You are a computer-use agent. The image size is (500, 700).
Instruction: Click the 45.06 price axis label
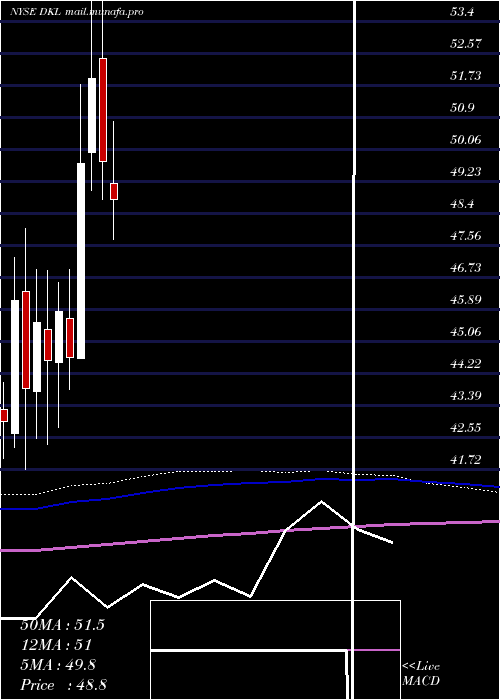(x=466, y=331)
